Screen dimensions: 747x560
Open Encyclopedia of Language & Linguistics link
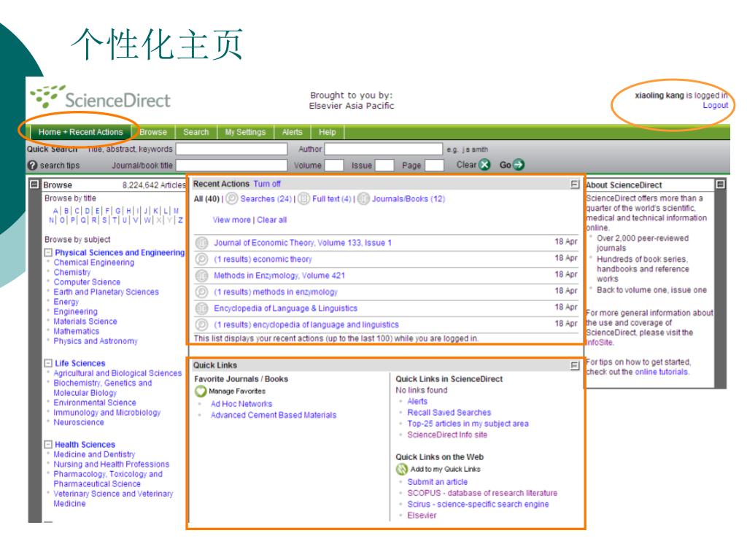285,308
